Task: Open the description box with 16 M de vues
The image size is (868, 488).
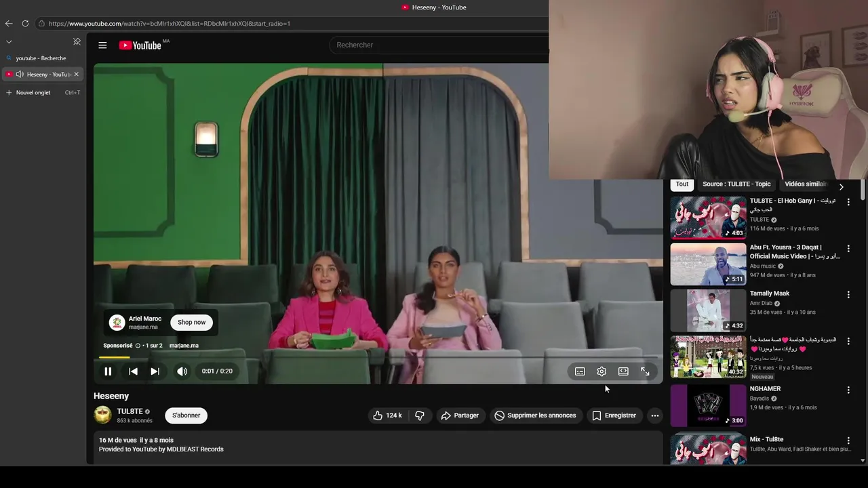Action: [x=378, y=447]
